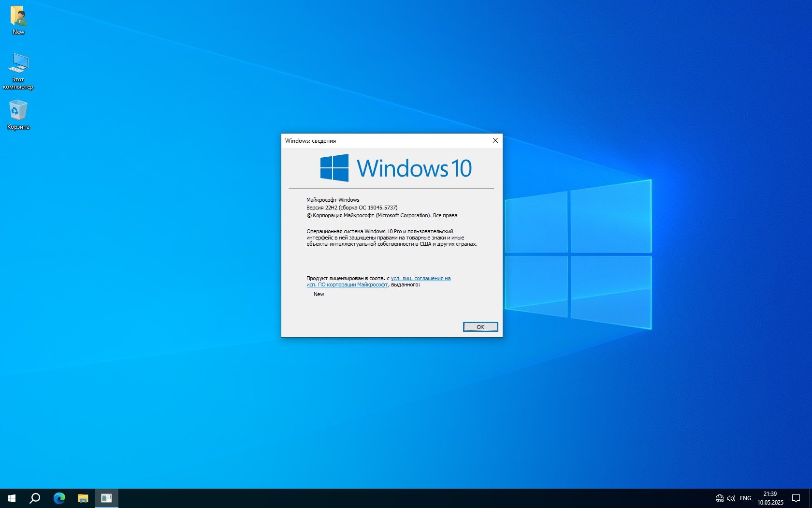This screenshot has height=508, width=812.
Task: Click the volume speaker tray icon
Action: pyautogui.click(x=731, y=498)
